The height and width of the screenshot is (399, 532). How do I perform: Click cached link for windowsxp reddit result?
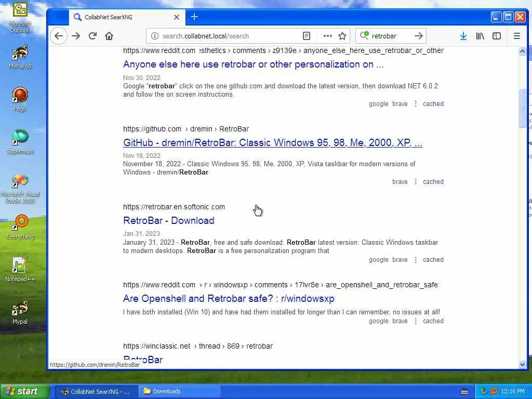pyautogui.click(x=433, y=321)
